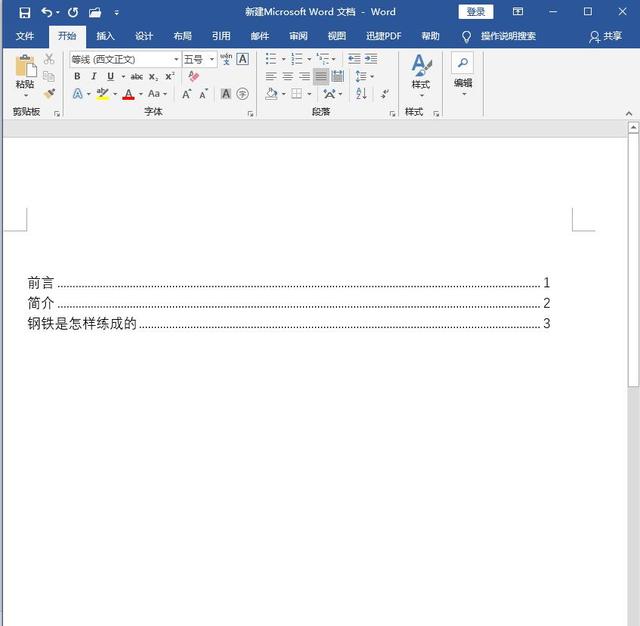The width and height of the screenshot is (640, 626).
Task: Increase font size with the grow icon
Action: [187, 94]
